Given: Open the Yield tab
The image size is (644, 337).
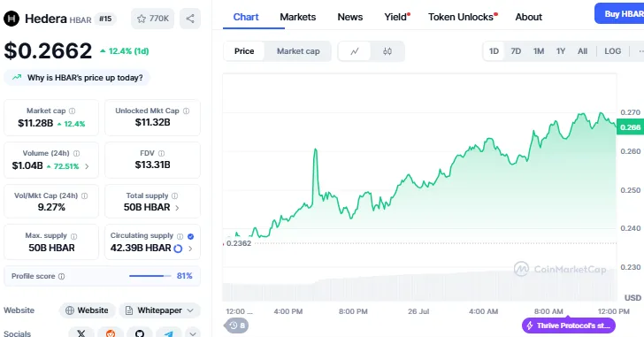Looking at the screenshot, I should click(396, 17).
